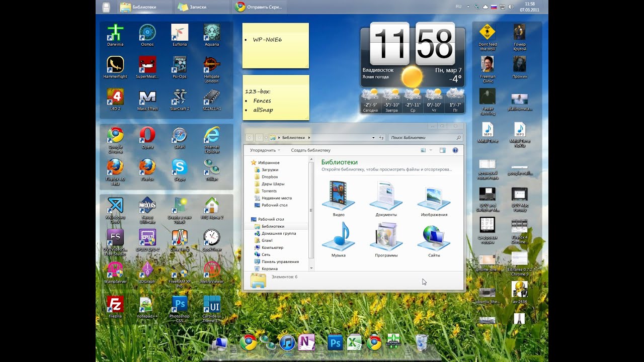Expand the recent pages arrow beside Forward
644x362 pixels.
click(267, 137)
